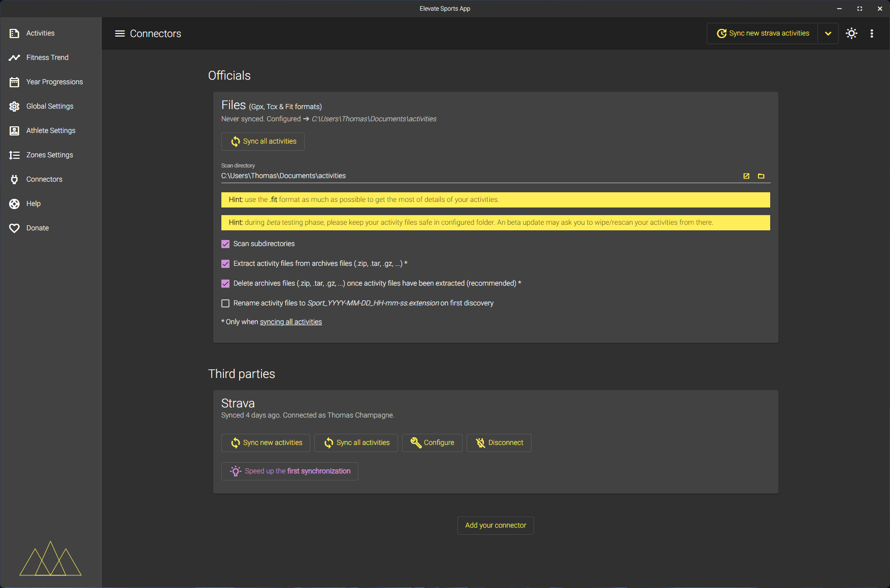Enable Rename activity files checkbox
The width and height of the screenshot is (890, 588).
click(x=225, y=303)
